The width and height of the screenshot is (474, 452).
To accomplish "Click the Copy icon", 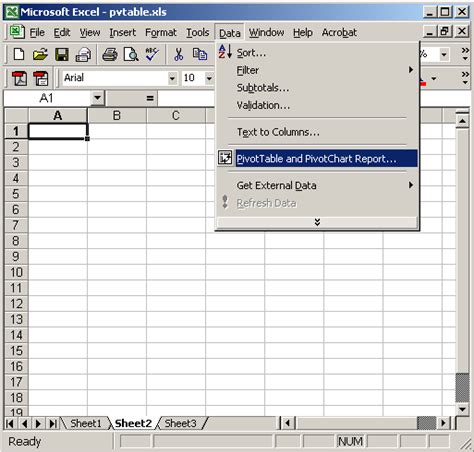I will coord(200,54).
